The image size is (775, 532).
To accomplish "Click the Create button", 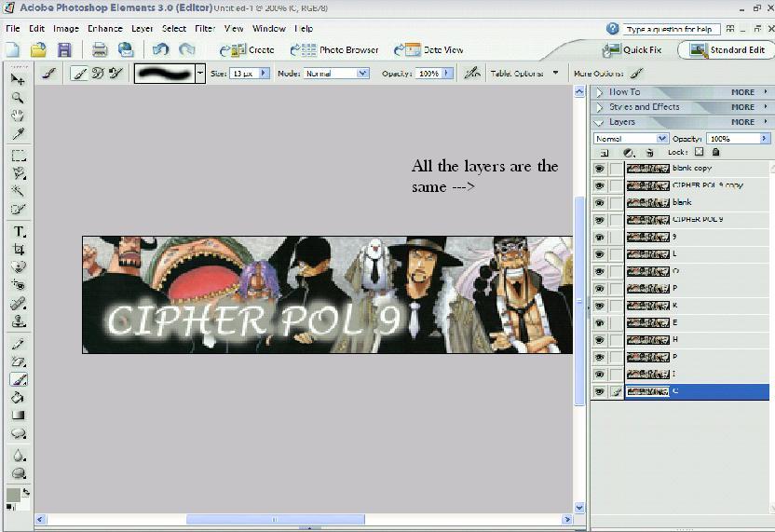I will (x=247, y=50).
